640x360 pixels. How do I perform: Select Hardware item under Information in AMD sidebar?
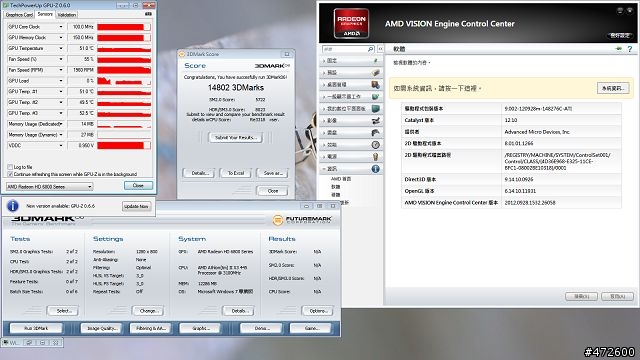point(336,195)
